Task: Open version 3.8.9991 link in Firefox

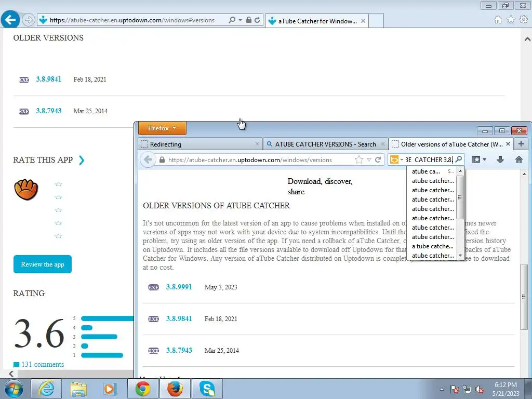Action: point(179,287)
